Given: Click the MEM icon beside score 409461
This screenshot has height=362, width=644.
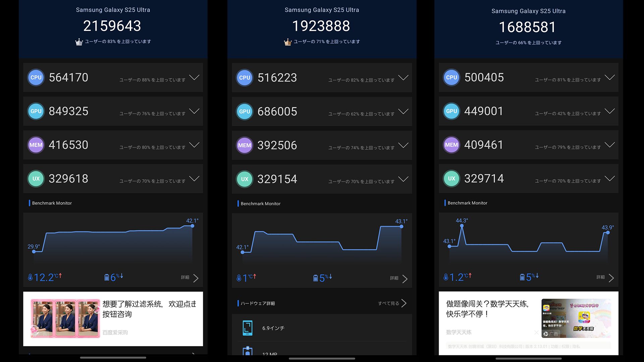Looking at the screenshot, I should pyautogui.click(x=451, y=145).
